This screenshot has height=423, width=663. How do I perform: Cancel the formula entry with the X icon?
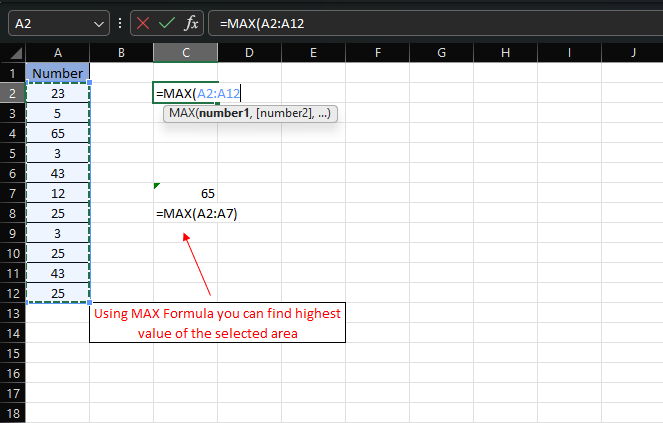tap(144, 22)
